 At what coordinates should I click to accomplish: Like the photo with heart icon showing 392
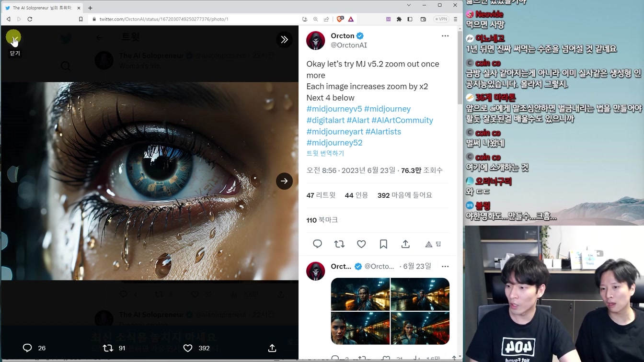[188, 348]
